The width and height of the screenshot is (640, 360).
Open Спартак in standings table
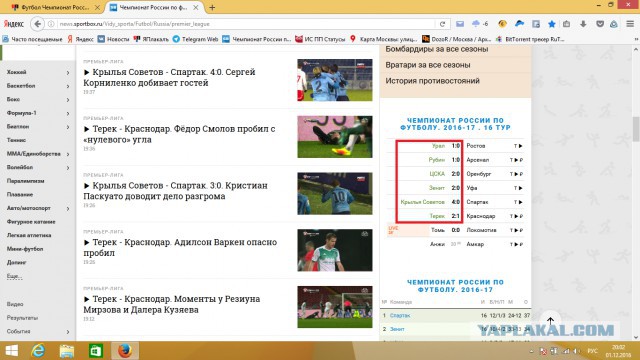[x=400, y=316]
